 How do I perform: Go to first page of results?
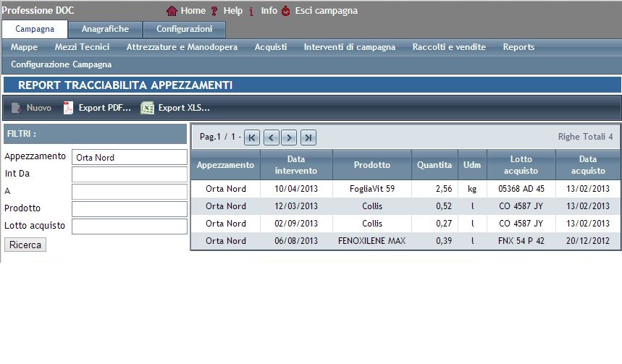pyautogui.click(x=252, y=137)
